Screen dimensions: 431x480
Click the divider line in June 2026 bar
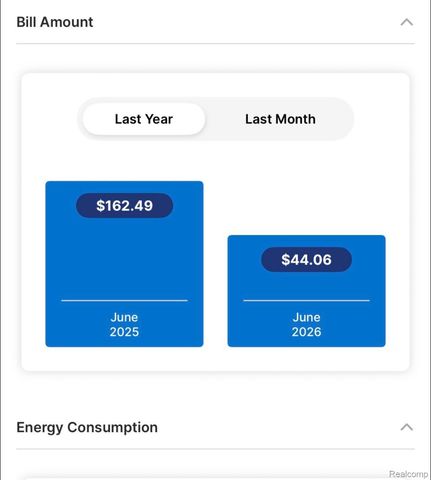[x=306, y=300]
